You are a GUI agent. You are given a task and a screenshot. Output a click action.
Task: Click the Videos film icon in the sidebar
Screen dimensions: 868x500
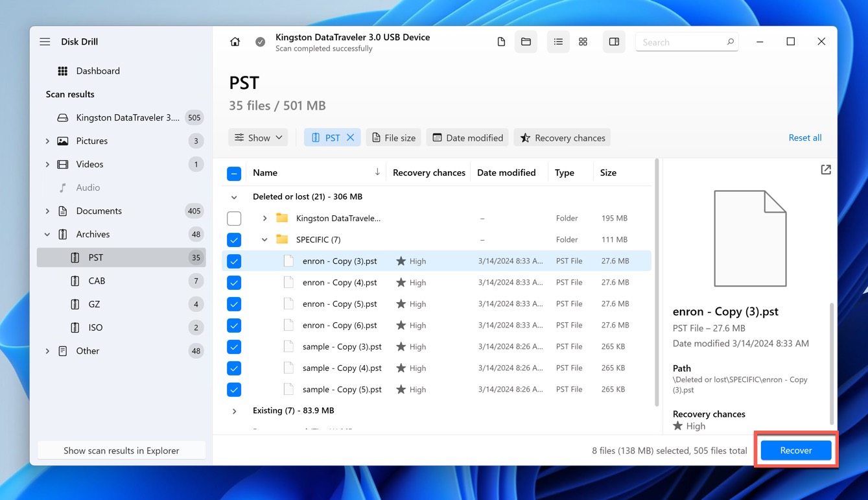pyautogui.click(x=63, y=164)
